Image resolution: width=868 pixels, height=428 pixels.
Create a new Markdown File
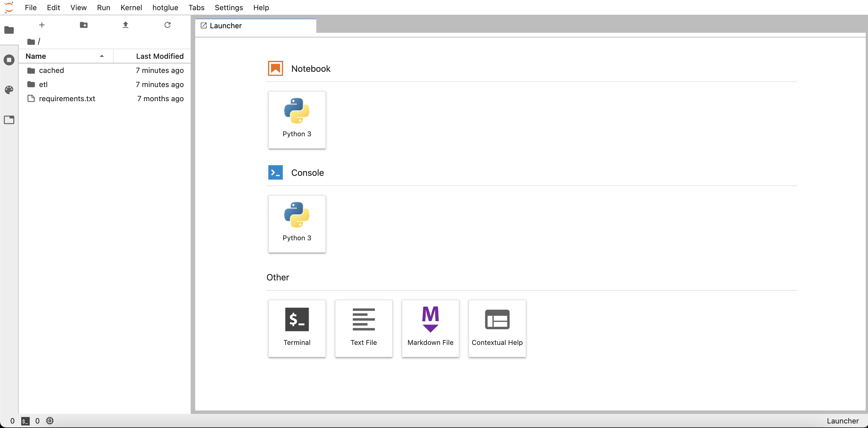coord(430,328)
